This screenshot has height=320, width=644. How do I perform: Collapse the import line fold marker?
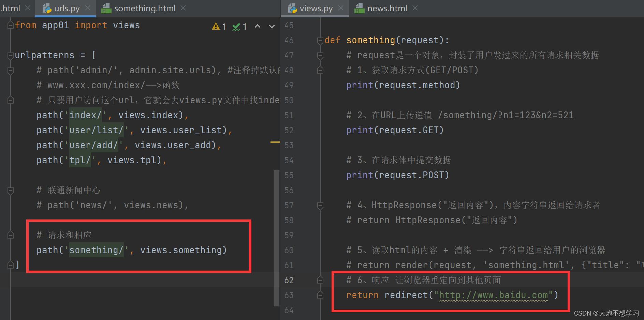pos(11,25)
